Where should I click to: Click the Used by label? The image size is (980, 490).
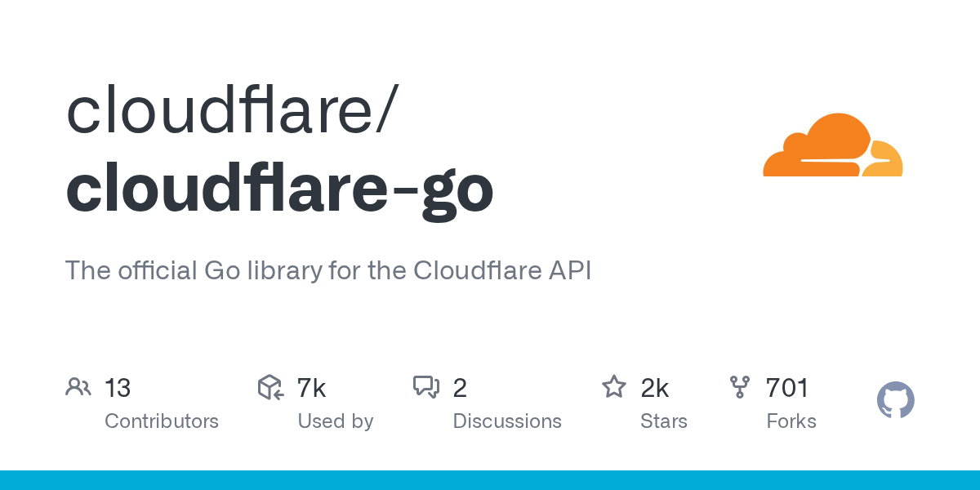click(x=335, y=421)
